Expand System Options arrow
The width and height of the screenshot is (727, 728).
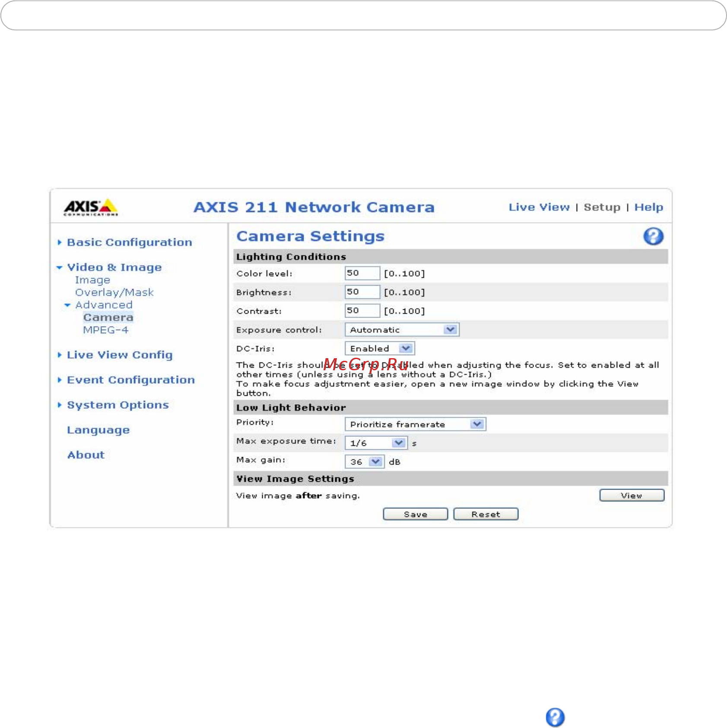coord(60,405)
